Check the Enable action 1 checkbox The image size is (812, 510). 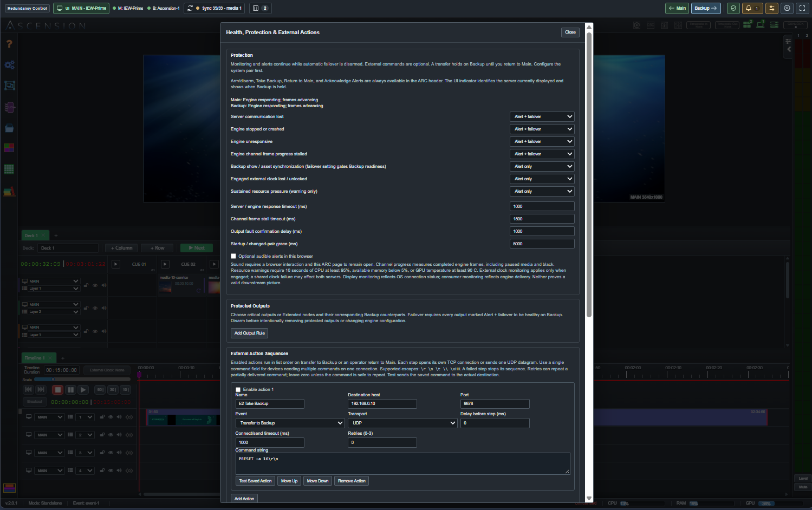[238, 389]
